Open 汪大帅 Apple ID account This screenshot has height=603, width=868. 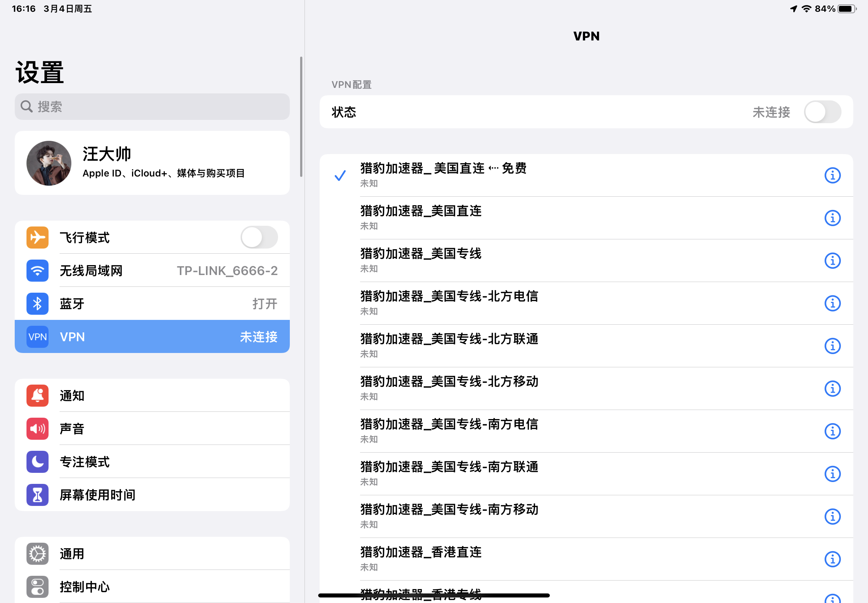tap(152, 163)
